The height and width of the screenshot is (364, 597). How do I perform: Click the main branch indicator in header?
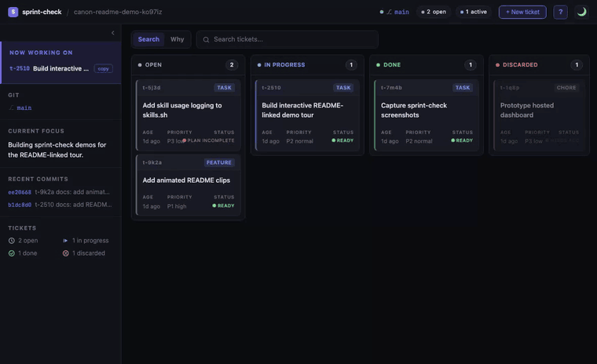tap(394, 12)
